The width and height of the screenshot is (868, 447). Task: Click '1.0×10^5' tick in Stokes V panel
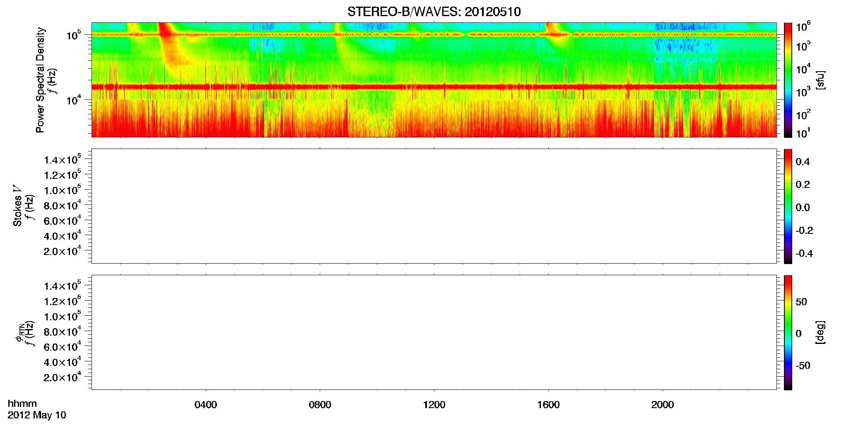point(63,190)
